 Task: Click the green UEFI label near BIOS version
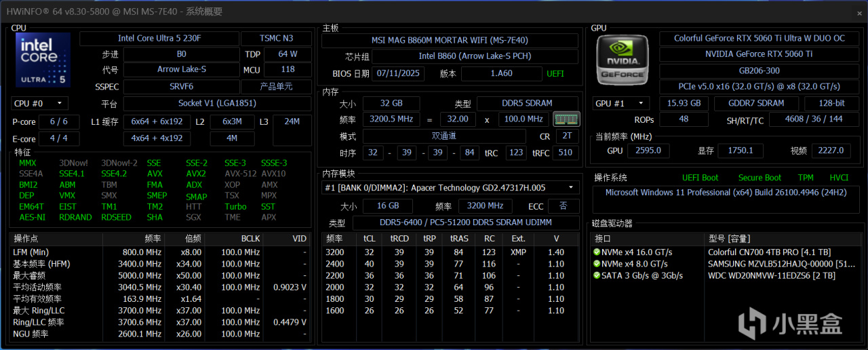pyautogui.click(x=555, y=73)
